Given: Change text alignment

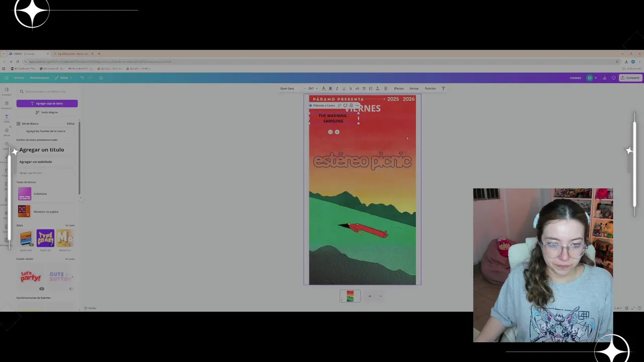Looking at the screenshot, I should (x=364, y=88).
